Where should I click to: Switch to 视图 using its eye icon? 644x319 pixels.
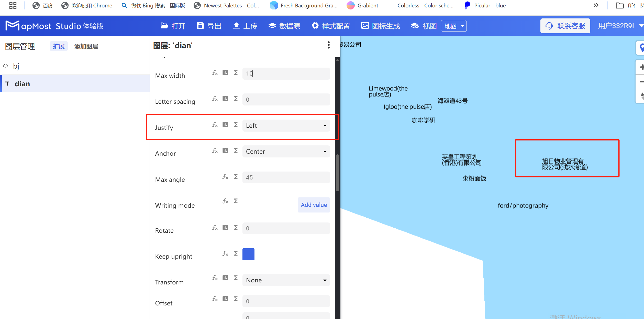pyautogui.click(x=423, y=26)
